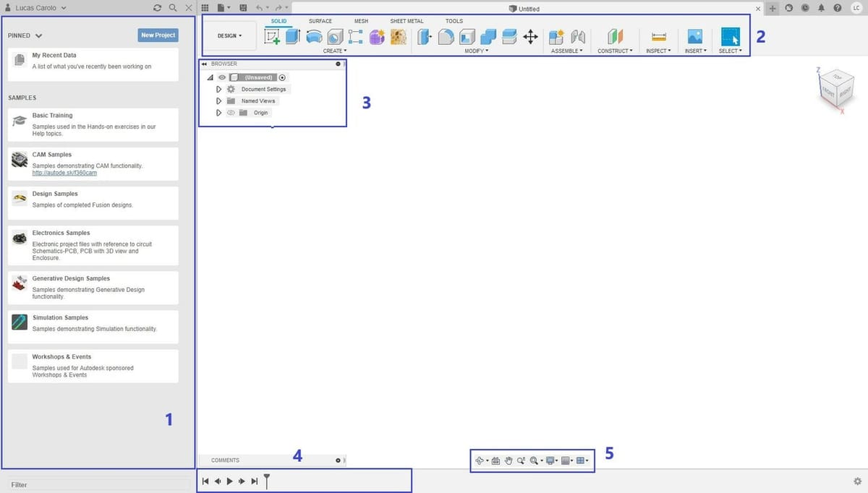The height and width of the screenshot is (493, 868).
Task: Open the Inspect dropdown menu
Action: 658,51
